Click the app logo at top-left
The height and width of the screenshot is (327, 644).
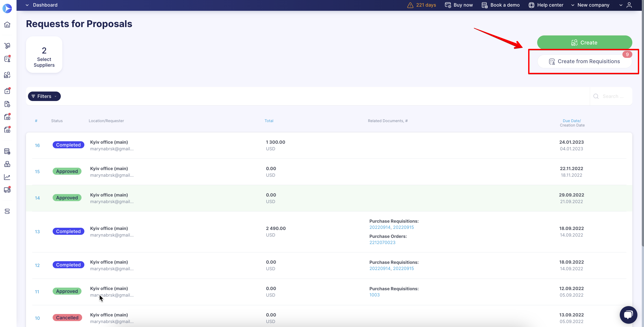tap(7, 8)
